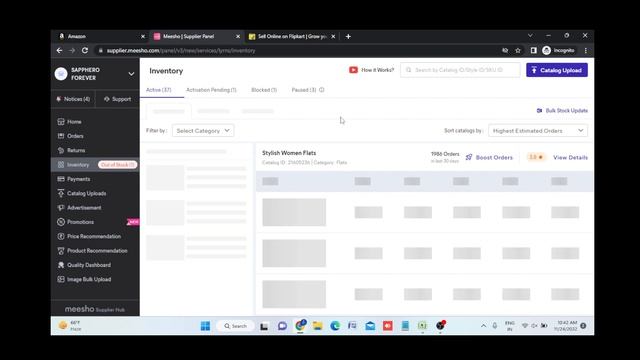Open the sort catalogs dropdown
The image size is (640, 360).
538,131
